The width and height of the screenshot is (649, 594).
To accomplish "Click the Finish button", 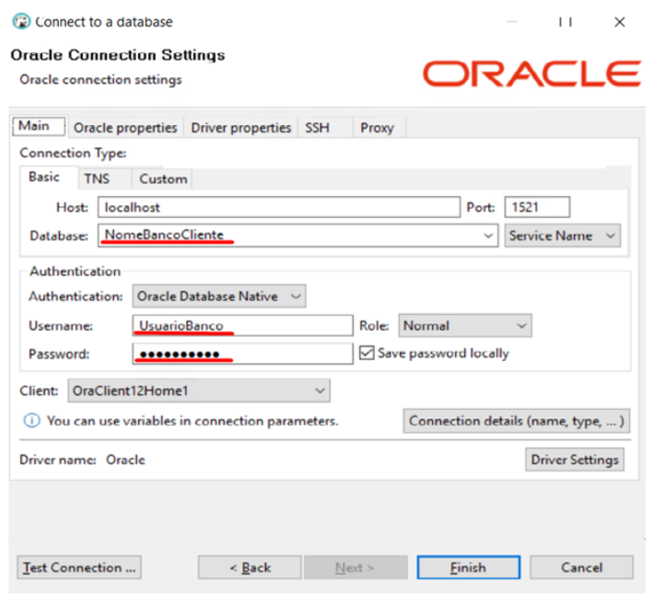I will click(468, 568).
